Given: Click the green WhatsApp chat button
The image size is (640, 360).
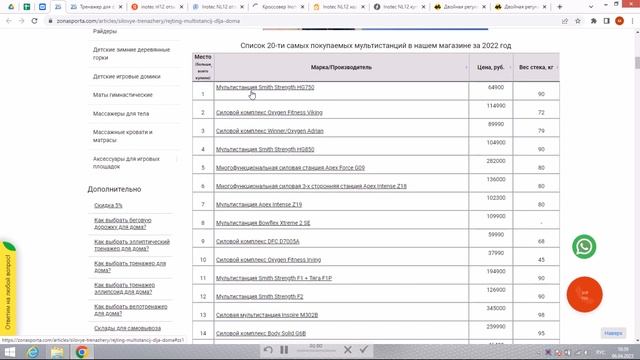Looking at the screenshot, I should (x=584, y=247).
